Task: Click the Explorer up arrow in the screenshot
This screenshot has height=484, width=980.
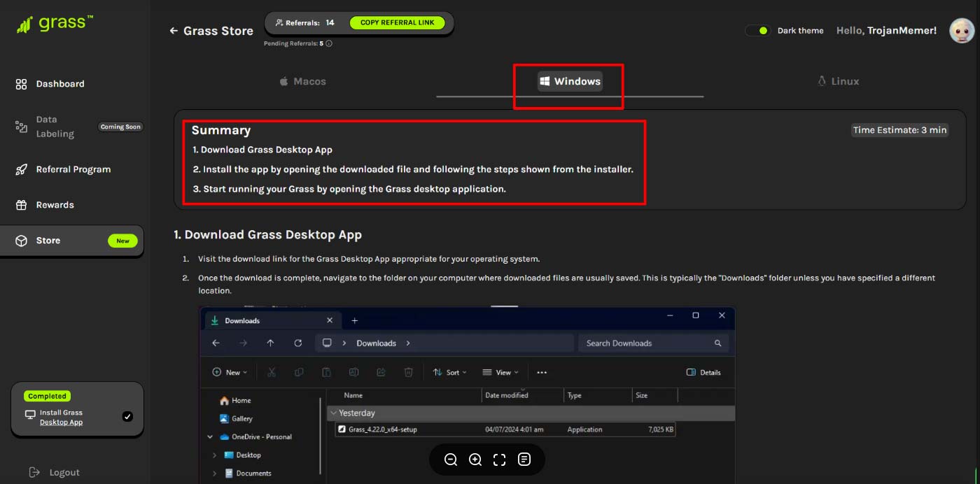Action: click(x=270, y=343)
